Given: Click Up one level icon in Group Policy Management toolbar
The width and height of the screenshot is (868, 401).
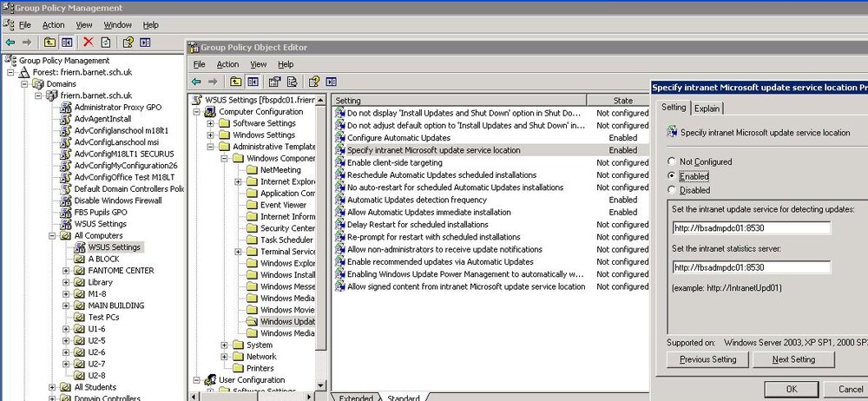Looking at the screenshot, I should (x=49, y=42).
